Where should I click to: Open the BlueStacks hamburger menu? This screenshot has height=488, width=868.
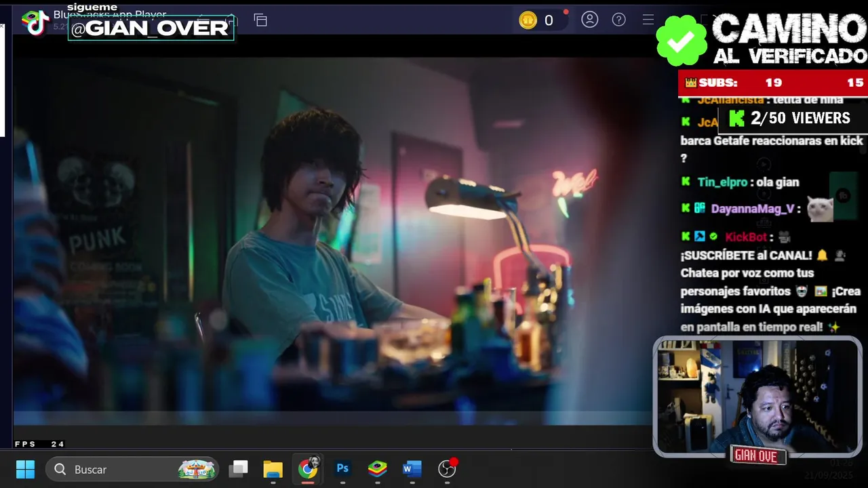tap(648, 20)
